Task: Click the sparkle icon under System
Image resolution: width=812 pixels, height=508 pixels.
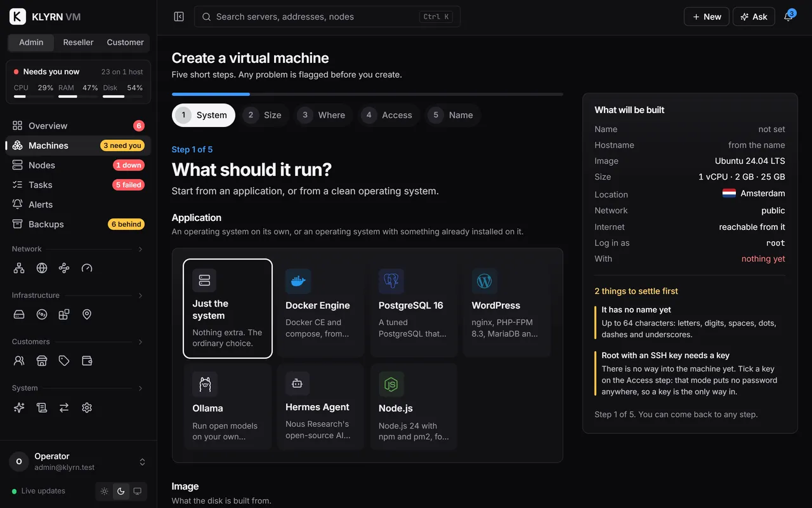Action: click(19, 408)
